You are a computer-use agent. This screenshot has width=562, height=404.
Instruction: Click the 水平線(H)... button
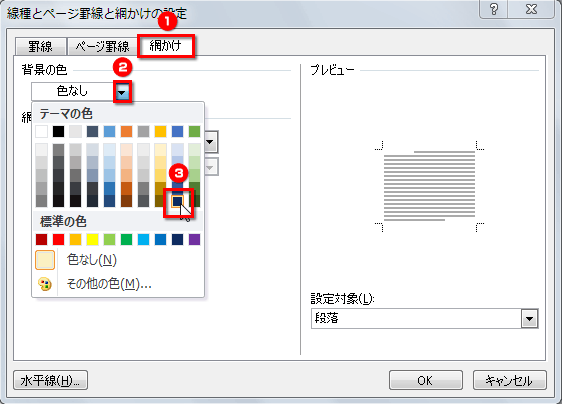(x=51, y=380)
